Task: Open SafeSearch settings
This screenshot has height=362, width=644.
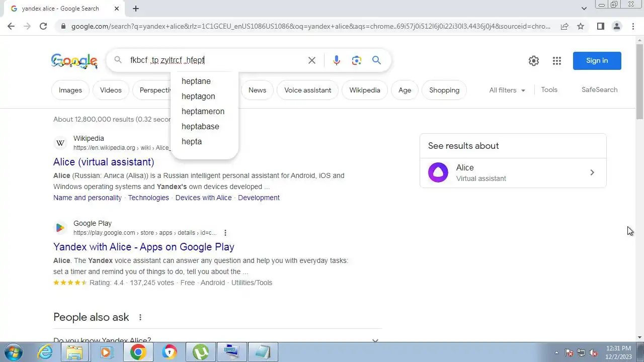Action: 599,89
